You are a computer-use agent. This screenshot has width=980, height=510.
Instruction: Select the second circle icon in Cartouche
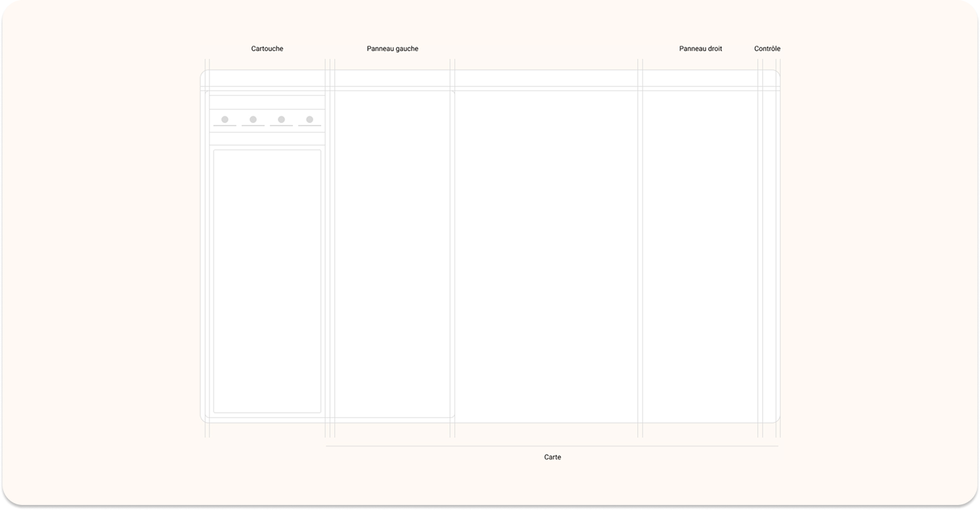point(253,119)
